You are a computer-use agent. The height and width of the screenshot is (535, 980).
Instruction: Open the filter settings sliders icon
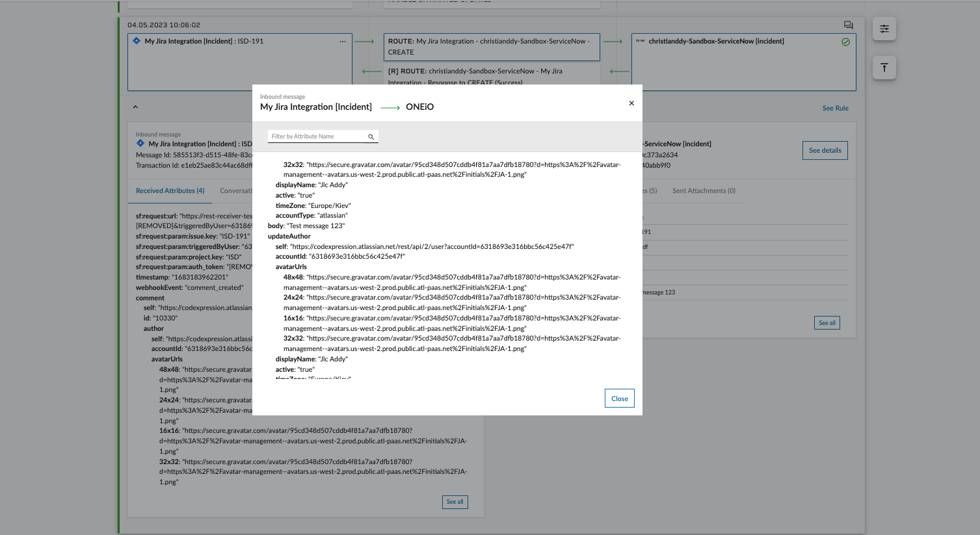pos(884,29)
